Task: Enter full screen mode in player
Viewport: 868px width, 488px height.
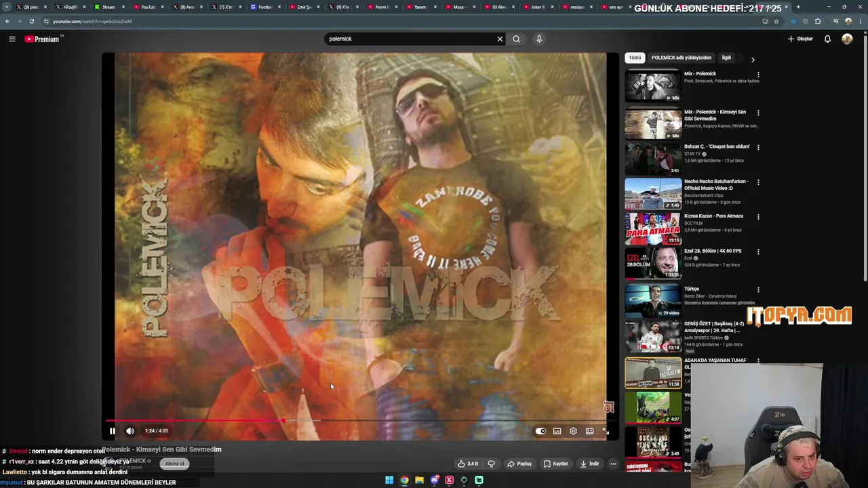Action: coord(606,431)
